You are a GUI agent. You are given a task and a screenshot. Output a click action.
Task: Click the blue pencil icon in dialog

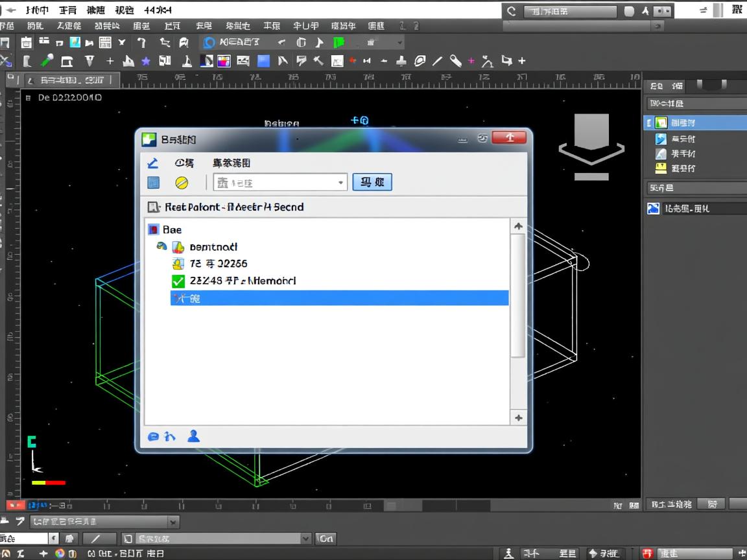point(153,163)
